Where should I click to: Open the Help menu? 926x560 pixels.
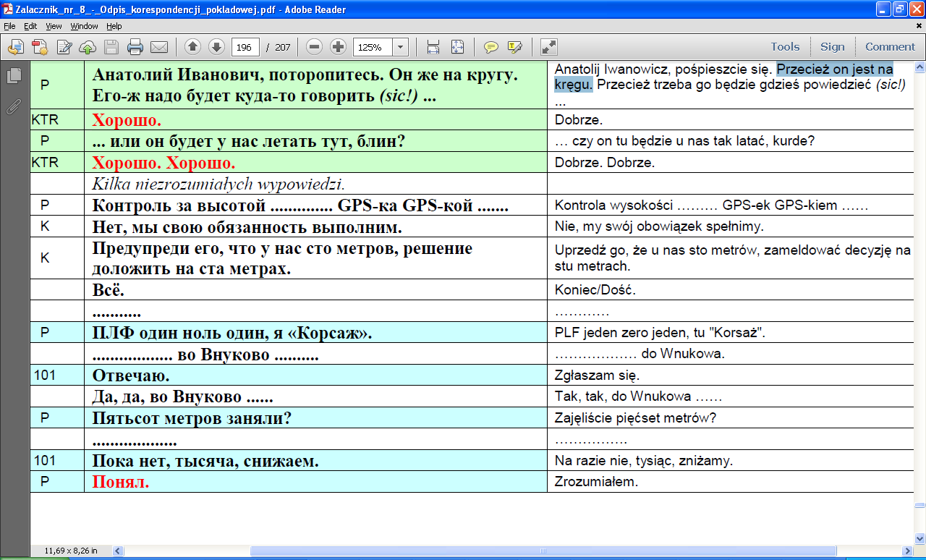[114, 26]
